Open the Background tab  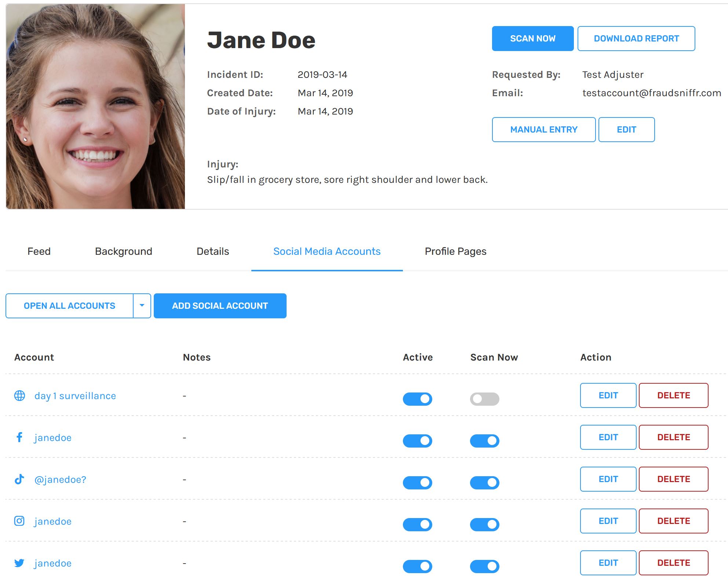124,251
